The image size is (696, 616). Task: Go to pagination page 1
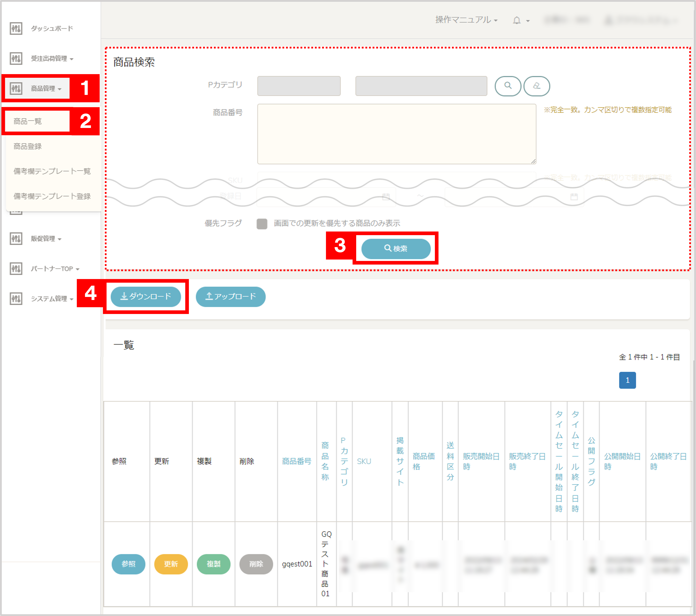click(627, 380)
